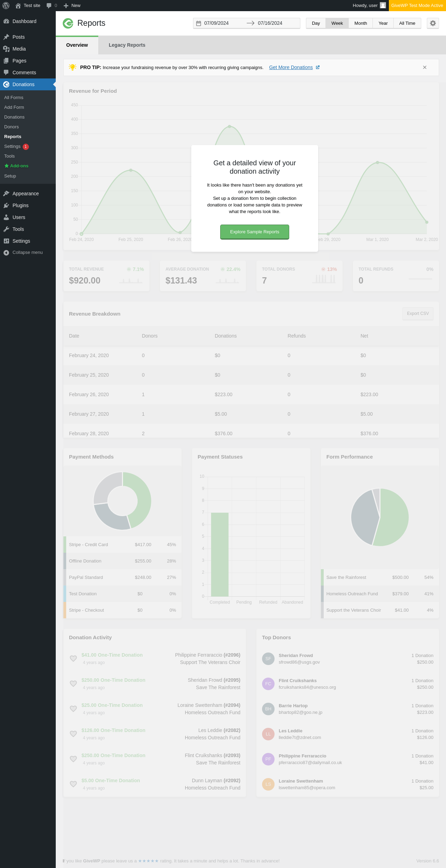Dismiss the PRO TIP notice
Screen dimensions: 446x868
(425, 67)
